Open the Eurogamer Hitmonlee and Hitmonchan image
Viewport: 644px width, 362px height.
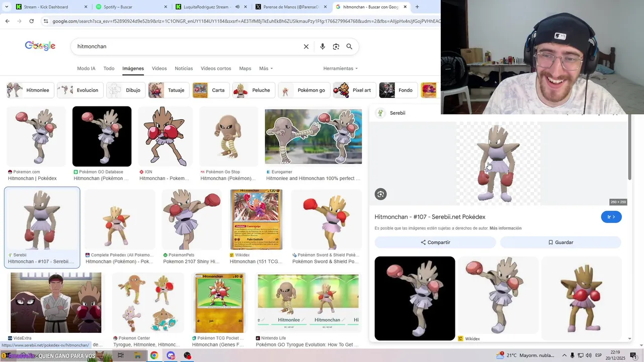(x=313, y=136)
